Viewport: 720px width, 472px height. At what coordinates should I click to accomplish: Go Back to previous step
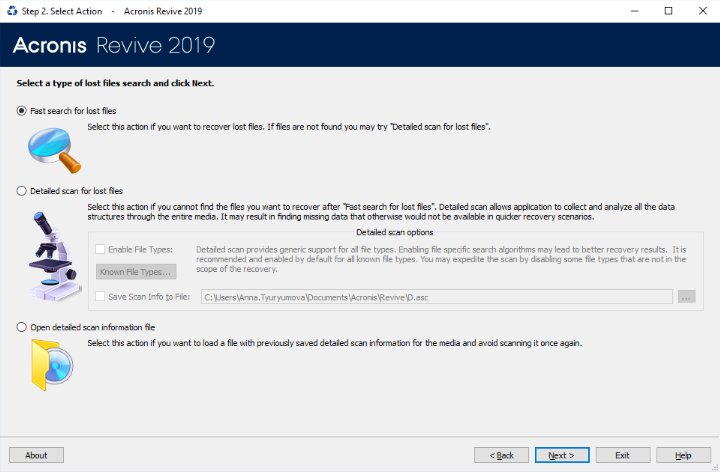501,455
